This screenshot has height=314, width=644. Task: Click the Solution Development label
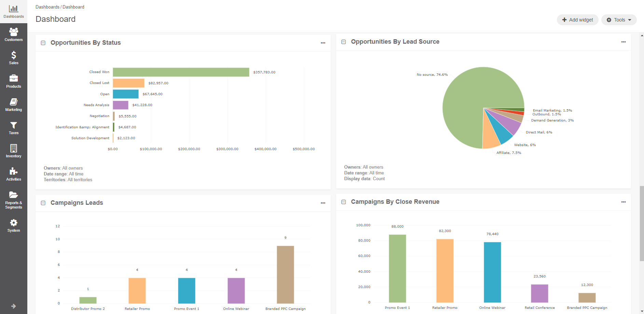pyautogui.click(x=91, y=138)
